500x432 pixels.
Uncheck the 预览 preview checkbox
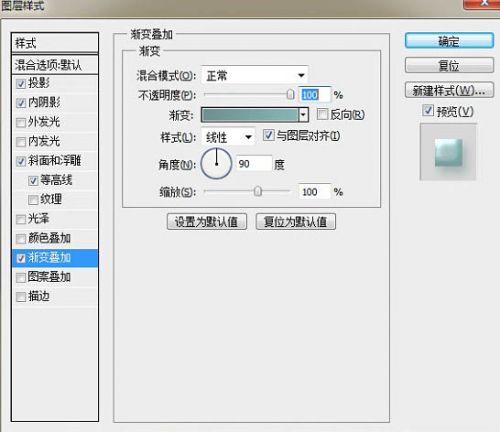coord(428,111)
